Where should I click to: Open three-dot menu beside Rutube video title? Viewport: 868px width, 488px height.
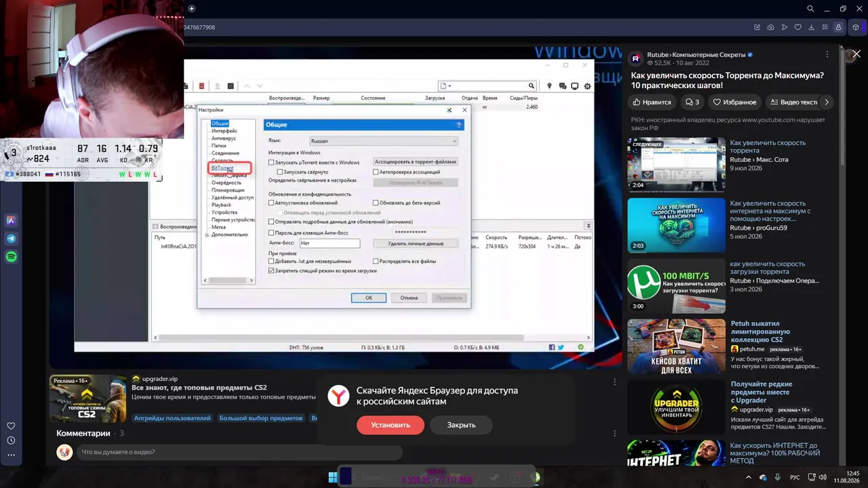point(827,54)
